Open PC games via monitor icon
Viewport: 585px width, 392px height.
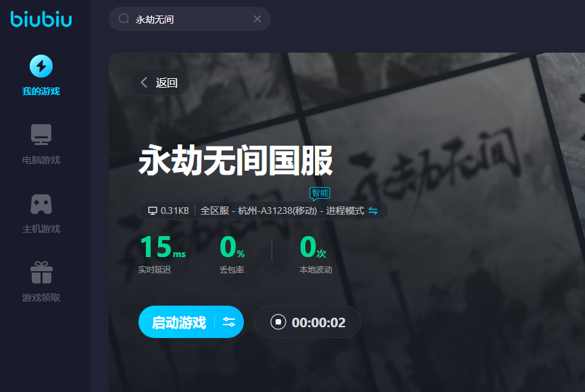click(x=41, y=134)
